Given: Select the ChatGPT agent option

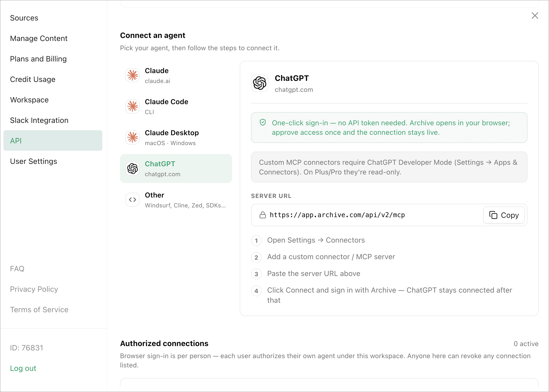Looking at the screenshot, I should 176,168.
